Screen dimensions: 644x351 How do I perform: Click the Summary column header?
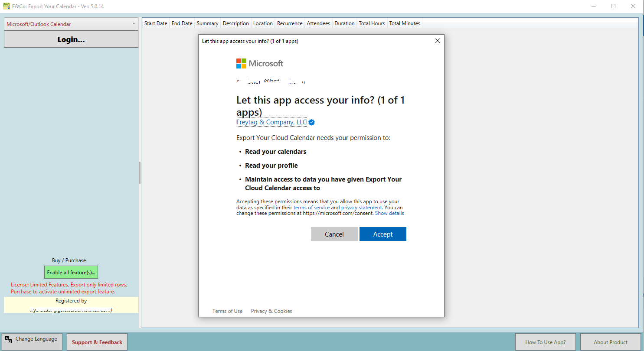[x=207, y=23]
